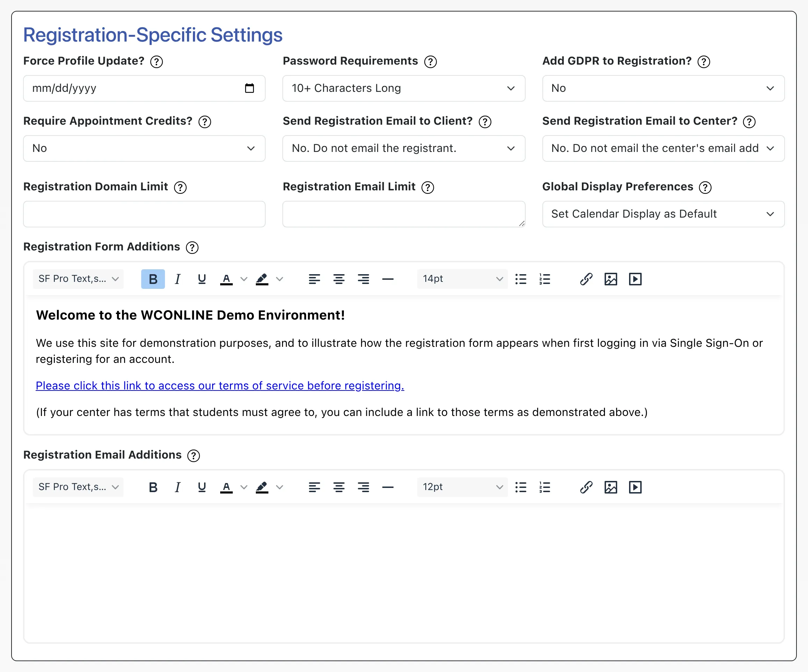Insert image in Registration Email Additions editor
Image resolution: width=808 pixels, height=672 pixels.
click(x=611, y=487)
